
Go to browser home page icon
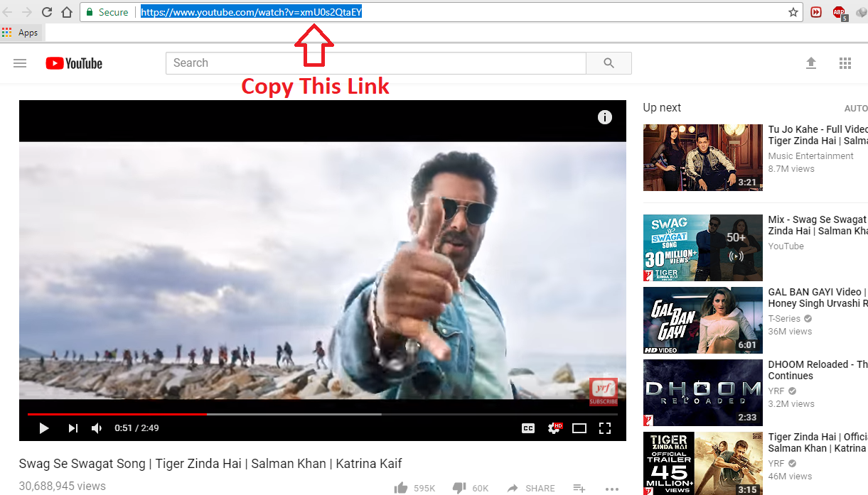[67, 12]
